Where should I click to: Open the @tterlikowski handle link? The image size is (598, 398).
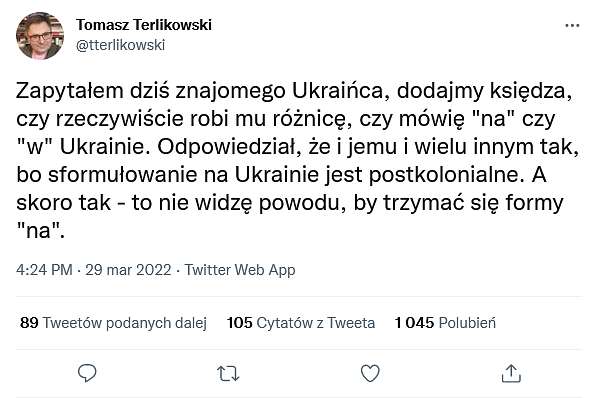point(121,45)
